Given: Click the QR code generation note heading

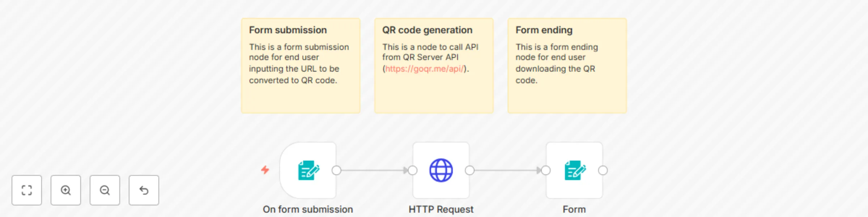Looking at the screenshot, I should click(x=427, y=30).
